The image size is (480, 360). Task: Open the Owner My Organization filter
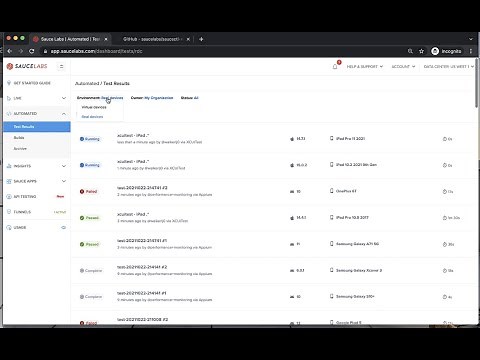[152, 98]
